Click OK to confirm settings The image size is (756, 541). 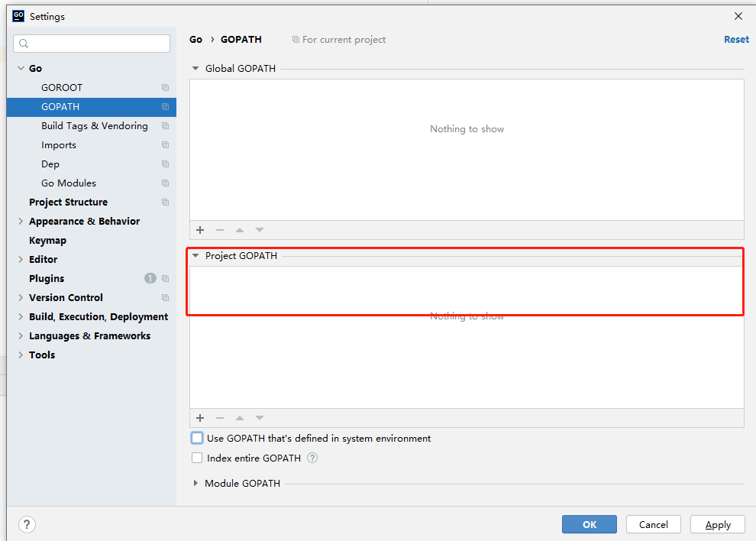point(590,525)
